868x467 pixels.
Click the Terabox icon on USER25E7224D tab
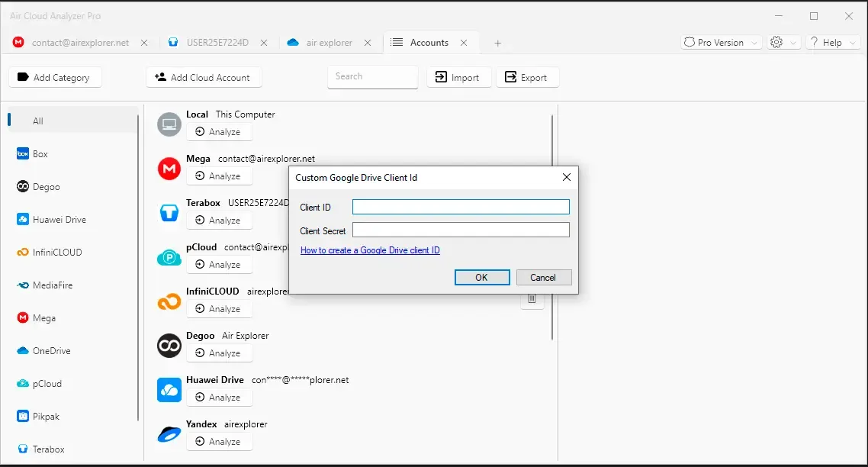tap(173, 42)
